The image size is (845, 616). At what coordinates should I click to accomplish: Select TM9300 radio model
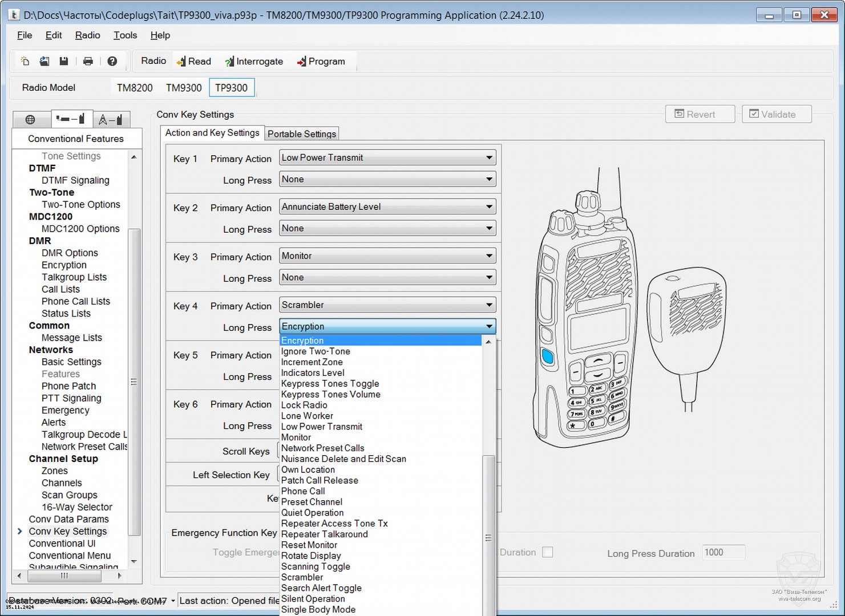tap(184, 88)
